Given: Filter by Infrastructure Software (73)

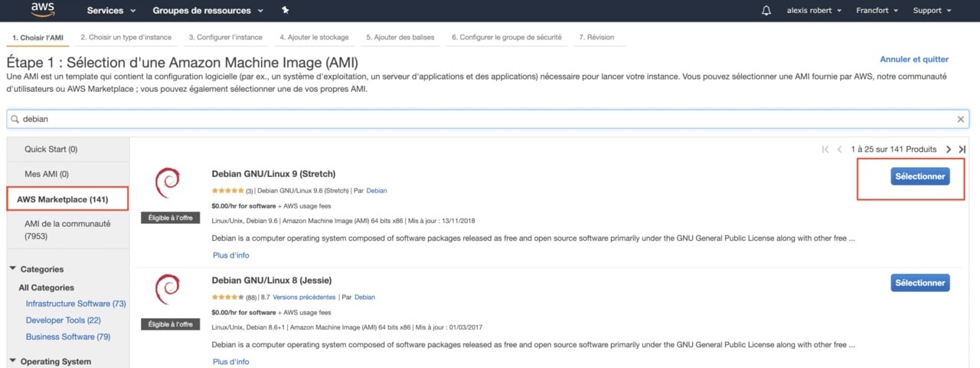Looking at the screenshot, I should 76,304.
